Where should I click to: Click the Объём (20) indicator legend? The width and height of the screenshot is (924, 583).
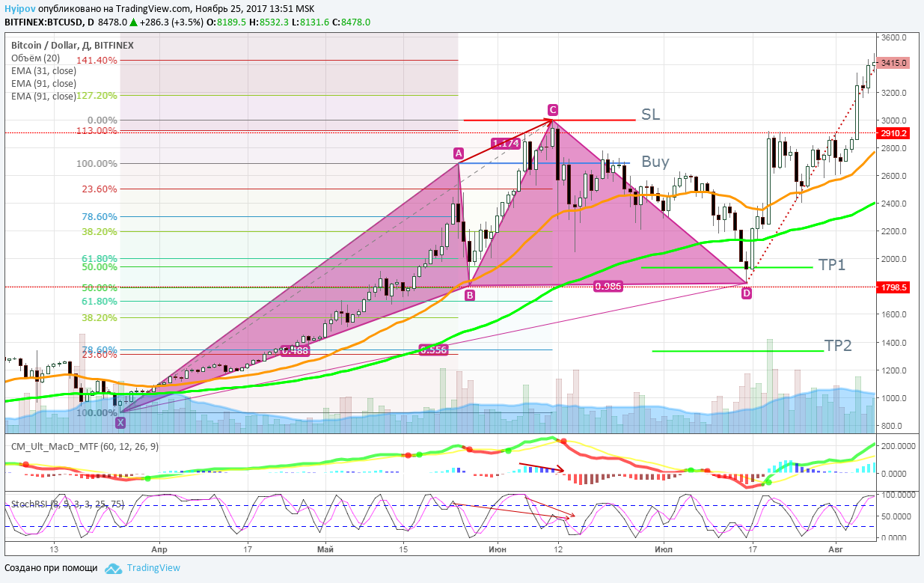pyautogui.click(x=35, y=58)
